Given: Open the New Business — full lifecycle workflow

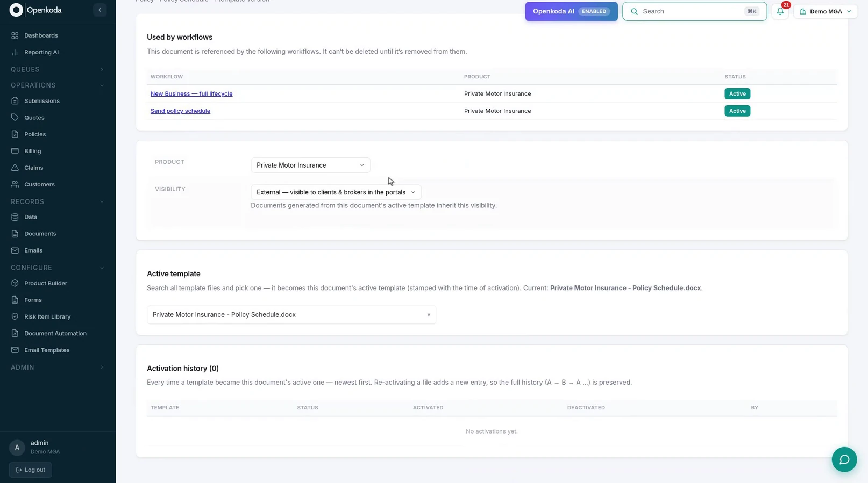Looking at the screenshot, I should coord(191,93).
